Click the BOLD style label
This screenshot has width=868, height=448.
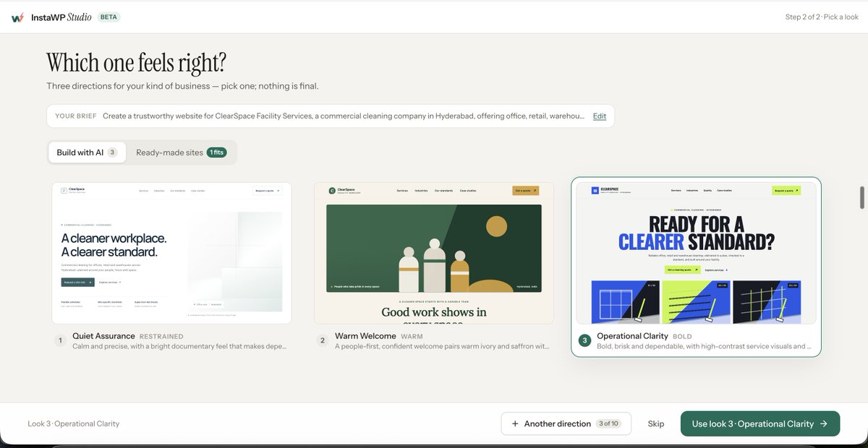click(x=682, y=337)
